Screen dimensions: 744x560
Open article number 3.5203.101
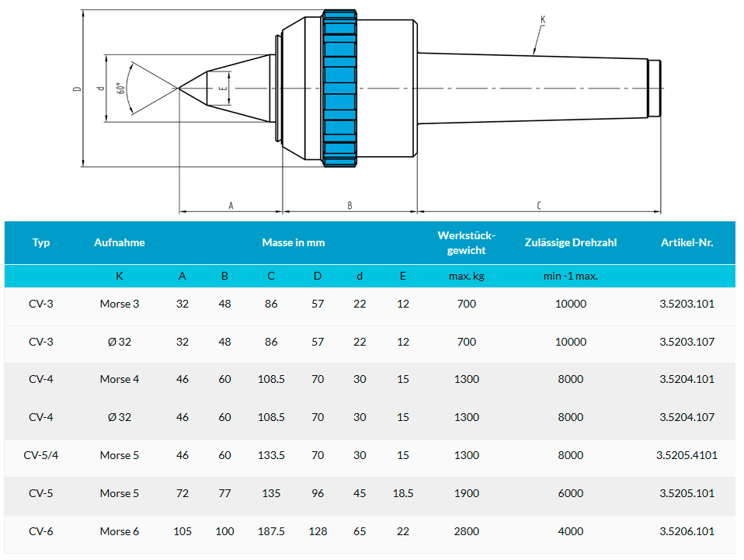click(687, 304)
